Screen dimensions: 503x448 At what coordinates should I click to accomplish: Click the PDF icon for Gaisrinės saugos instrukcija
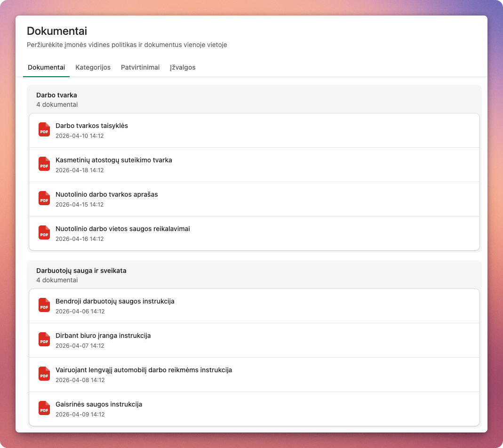pyautogui.click(x=44, y=408)
